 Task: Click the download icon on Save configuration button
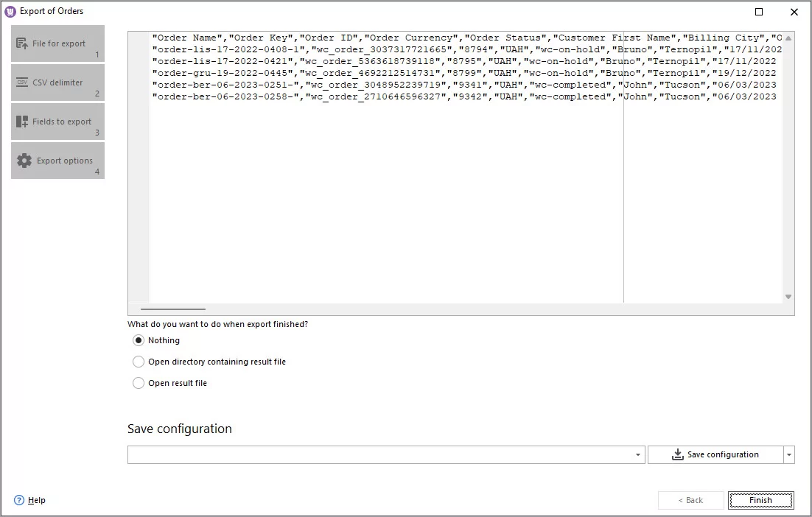[677, 454]
